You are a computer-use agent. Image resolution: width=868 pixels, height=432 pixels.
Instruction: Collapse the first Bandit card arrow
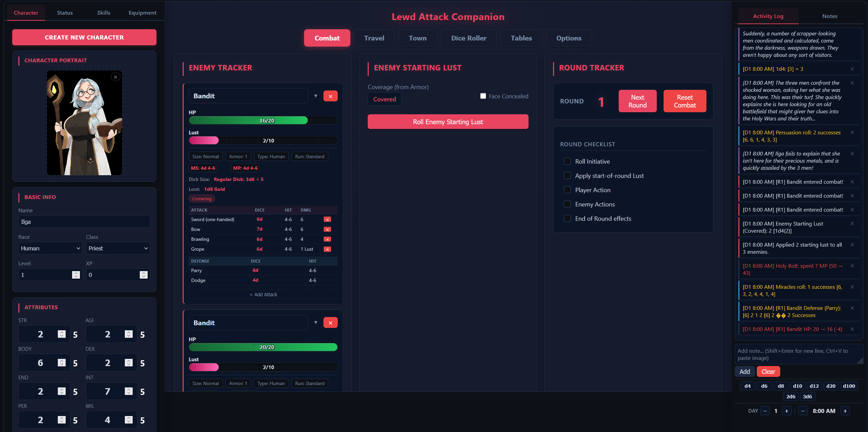point(316,96)
